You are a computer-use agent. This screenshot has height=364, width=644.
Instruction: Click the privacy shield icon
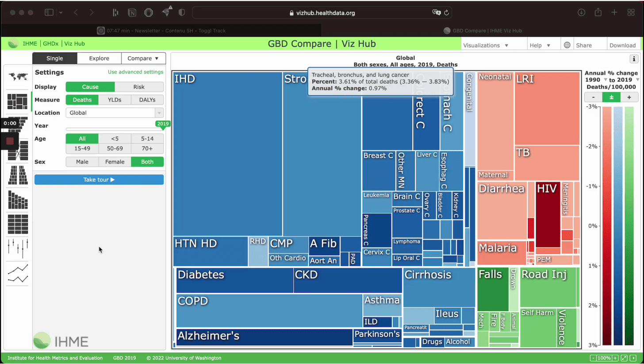tap(181, 12)
